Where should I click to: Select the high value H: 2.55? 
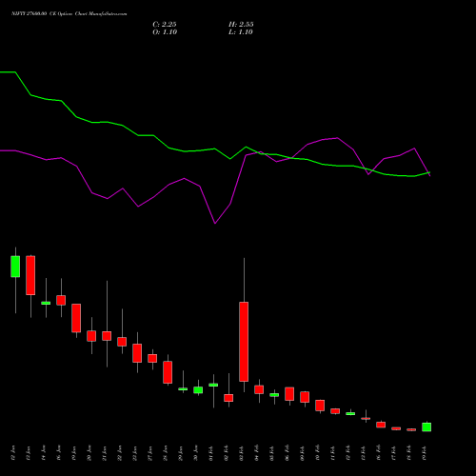pos(241,25)
